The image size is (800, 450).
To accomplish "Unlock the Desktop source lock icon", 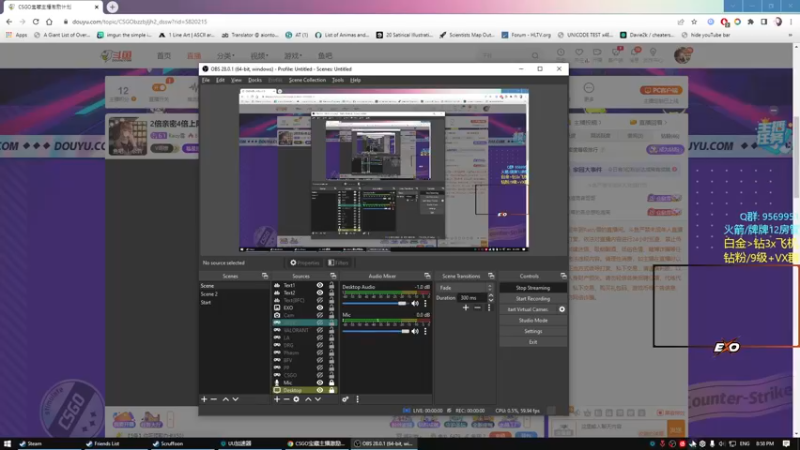I will pyautogui.click(x=332, y=390).
